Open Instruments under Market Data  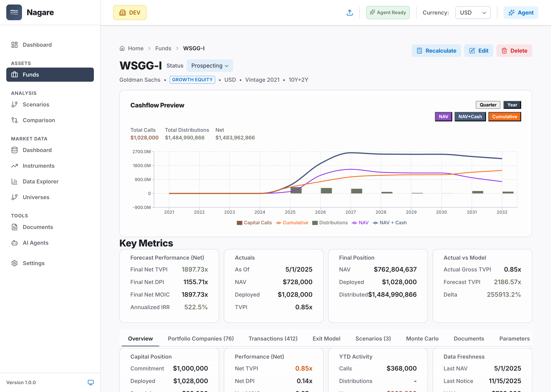click(38, 166)
